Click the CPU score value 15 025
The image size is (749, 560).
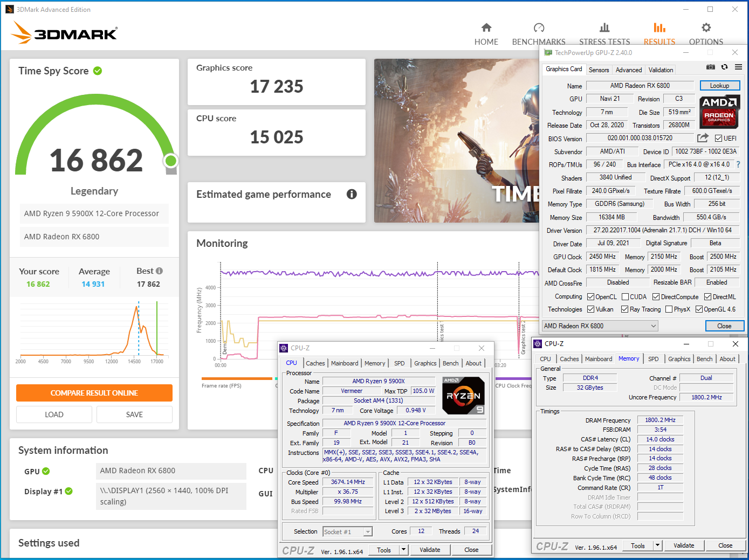click(277, 137)
